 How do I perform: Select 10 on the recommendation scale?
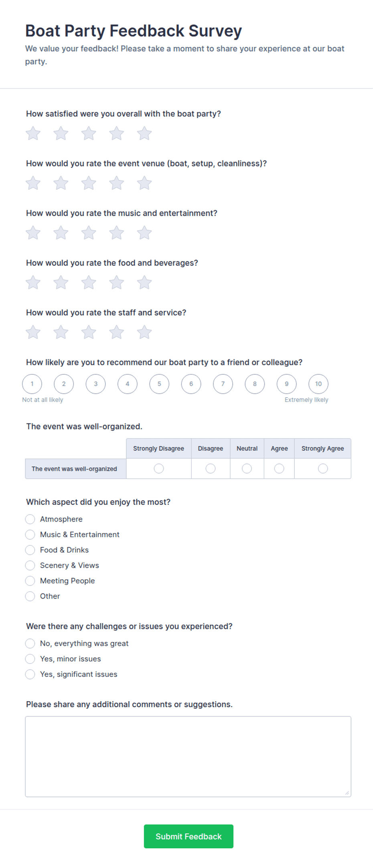[x=318, y=384]
